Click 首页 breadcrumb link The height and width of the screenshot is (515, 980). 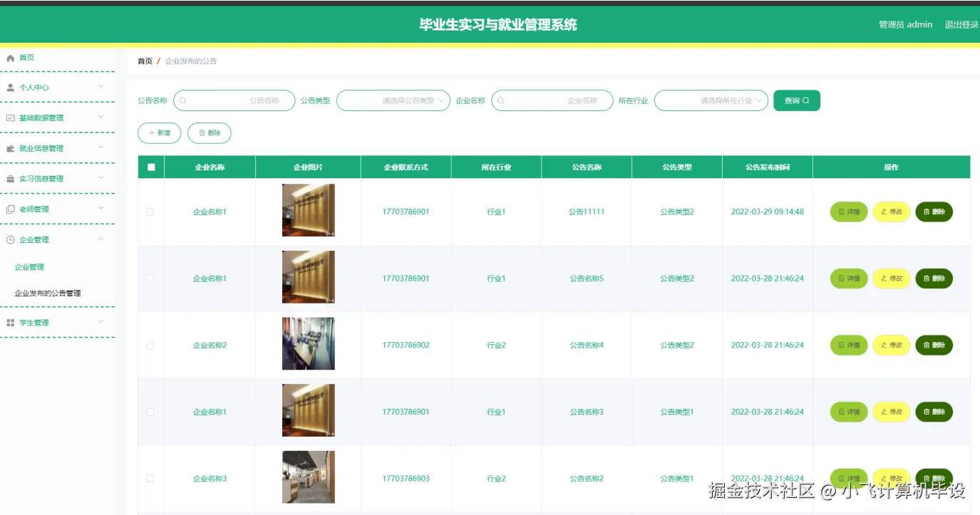(145, 61)
